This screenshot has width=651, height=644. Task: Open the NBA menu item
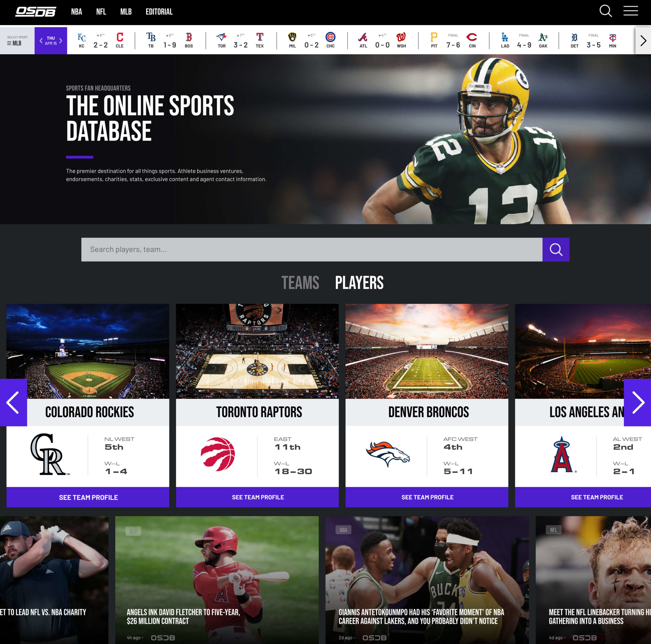click(77, 12)
